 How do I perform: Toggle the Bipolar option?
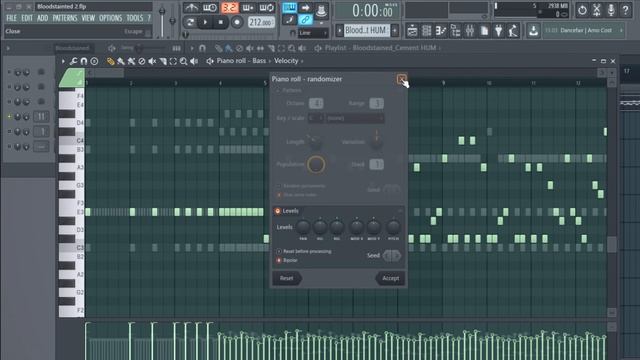pos(279,260)
